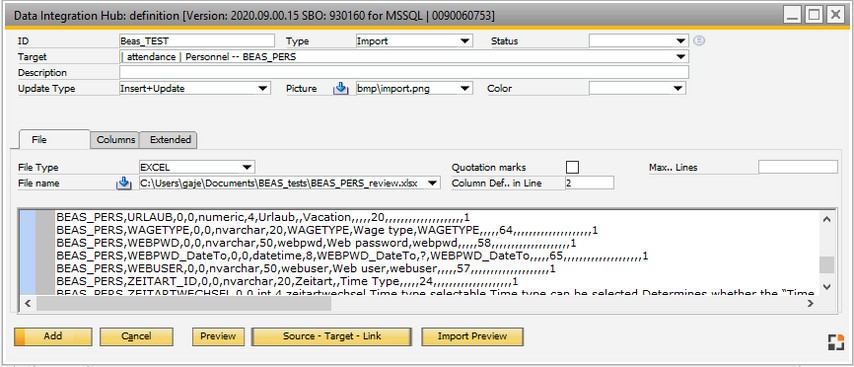The width and height of the screenshot is (854, 367).
Task: Click the BEAS_PERS,WEBUSER preview line
Action: (x=306, y=268)
